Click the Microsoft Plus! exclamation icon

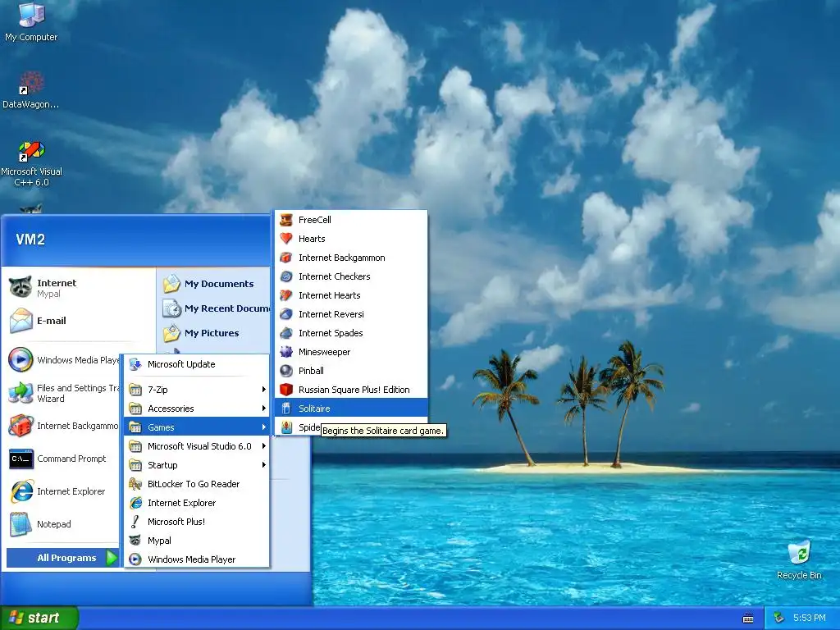[135, 522]
